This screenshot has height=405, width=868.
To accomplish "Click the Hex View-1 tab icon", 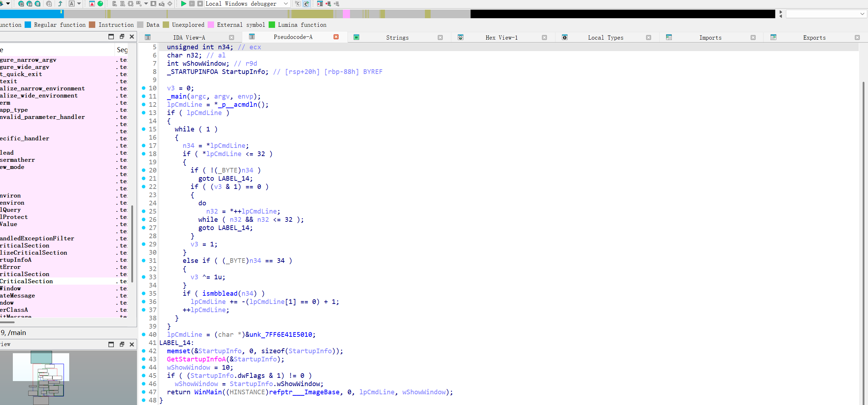I will click(461, 37).
